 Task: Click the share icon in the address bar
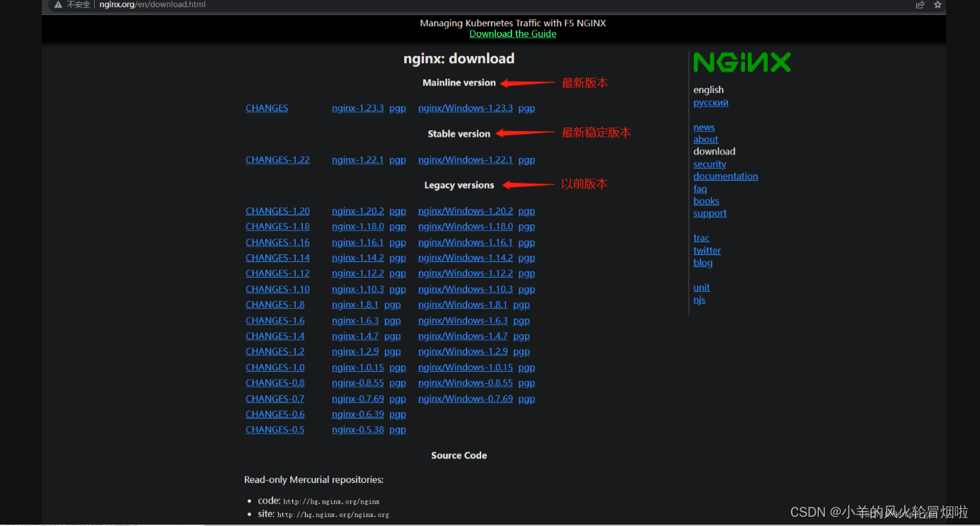pyautogui.click(x=920, y=5)
